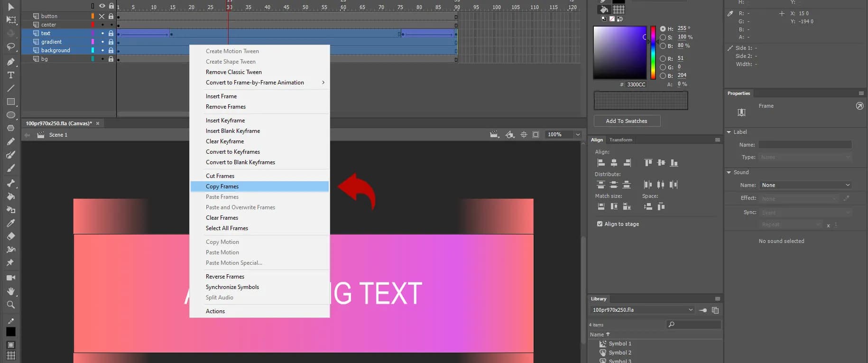Screen dimensions: 868x363
Task: Switch to the Transform tab
Action: tap(620, 140)
